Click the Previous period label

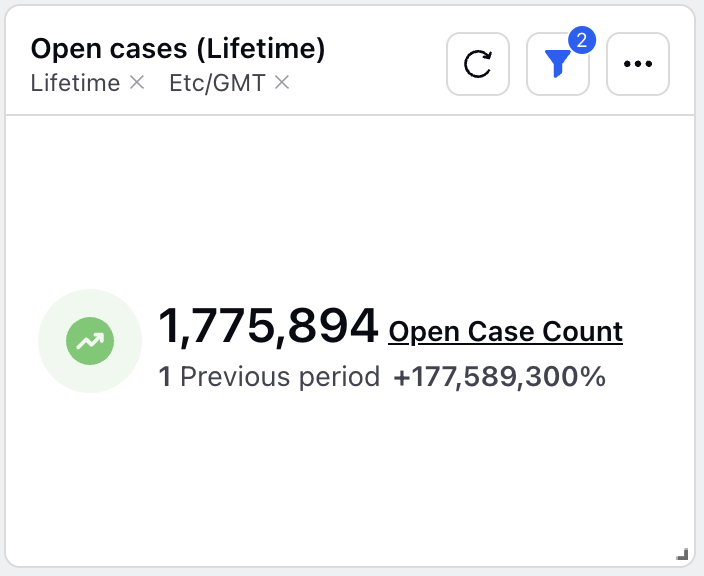[x=280, y=377]
